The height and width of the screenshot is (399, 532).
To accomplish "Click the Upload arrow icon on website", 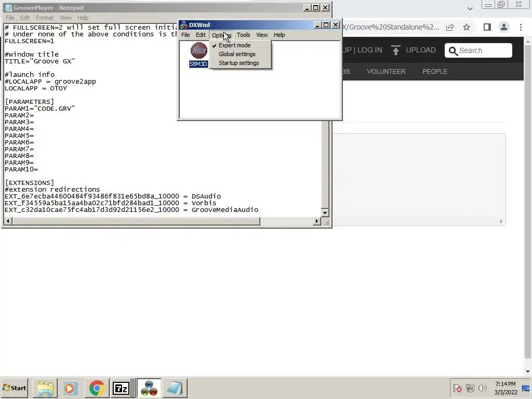I will (x=395, y=50).
